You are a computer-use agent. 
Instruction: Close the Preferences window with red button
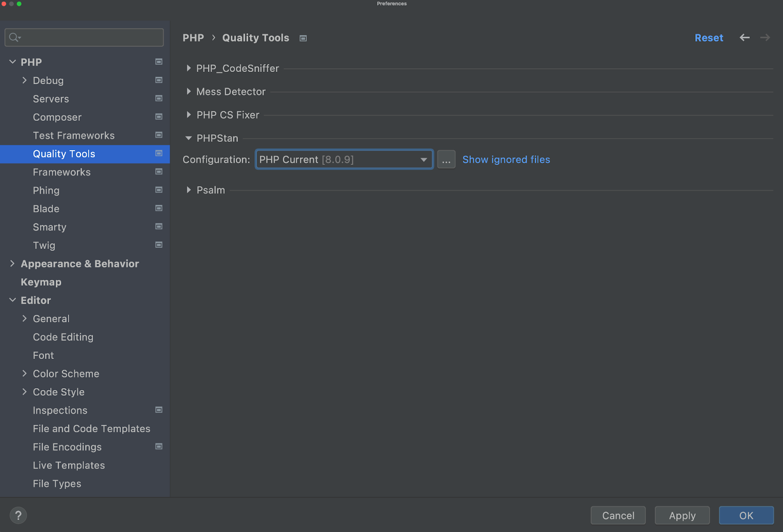click(x=4, y=3)
